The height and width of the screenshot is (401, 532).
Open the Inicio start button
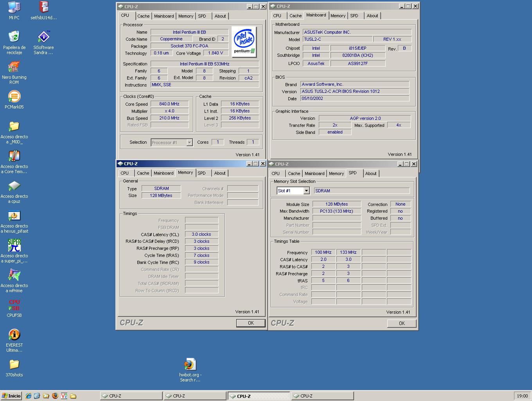point(11,396)
